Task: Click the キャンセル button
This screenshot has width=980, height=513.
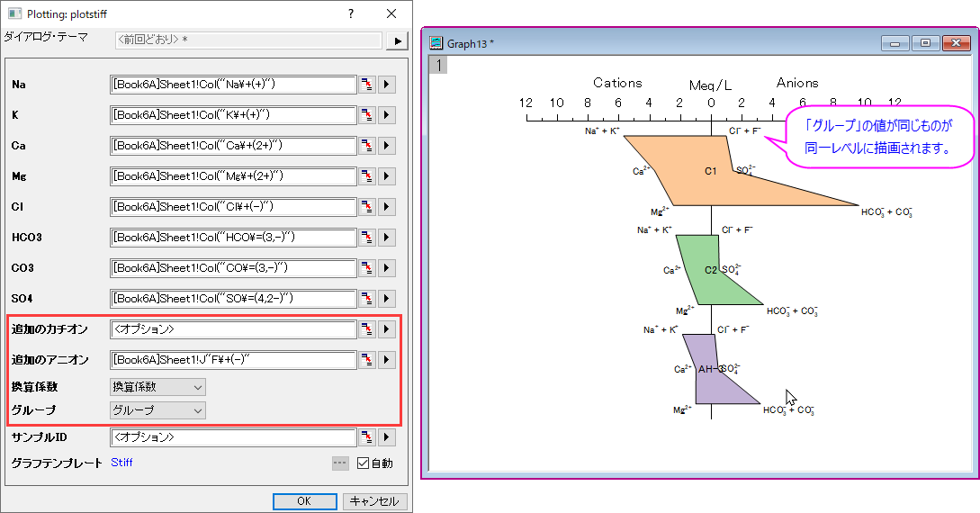Action: [x=374, y=501]
